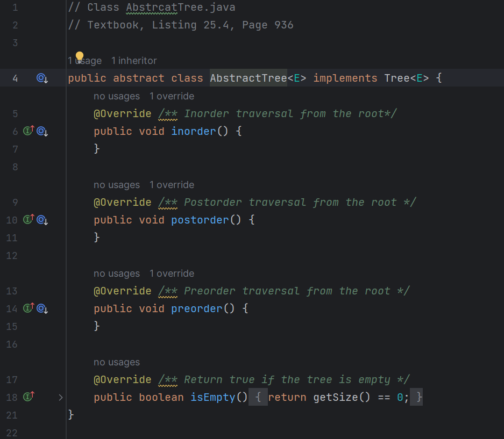Image resolution: width=504 pixels, height=439 pixels.
Task: Click the green implements icon beside inorder()
Action: click(x=27, y=131)
